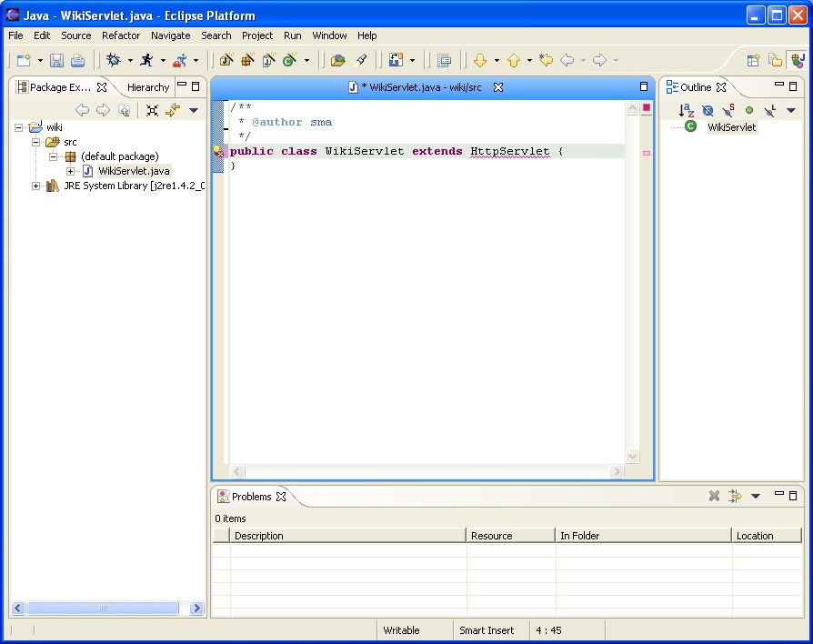Click the Save icon in toolbar
813x644 pixels.
[x=56, y=61]
